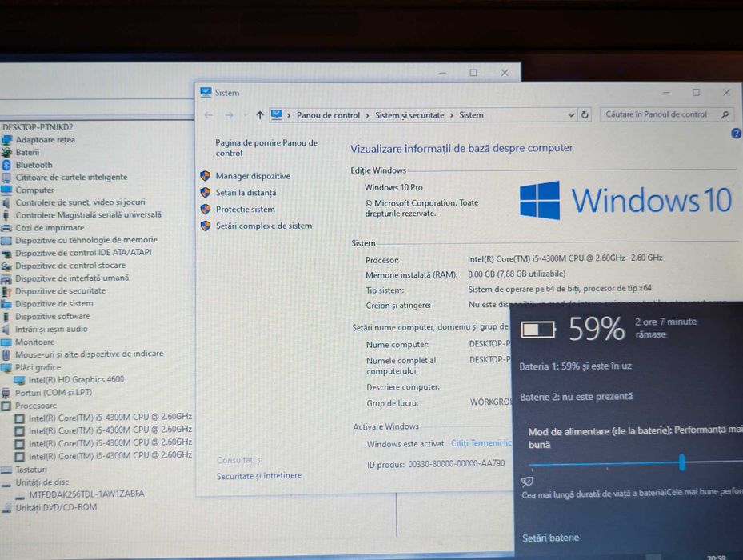
Task: Click the back arrow in Sistem window
Action: 208,115
